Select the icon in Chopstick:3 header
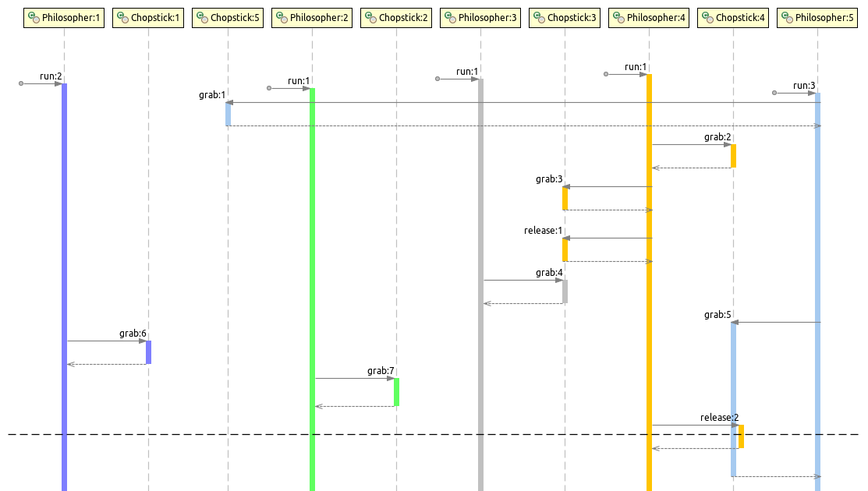The image size is (868, 491). click(x=539, y=17)
